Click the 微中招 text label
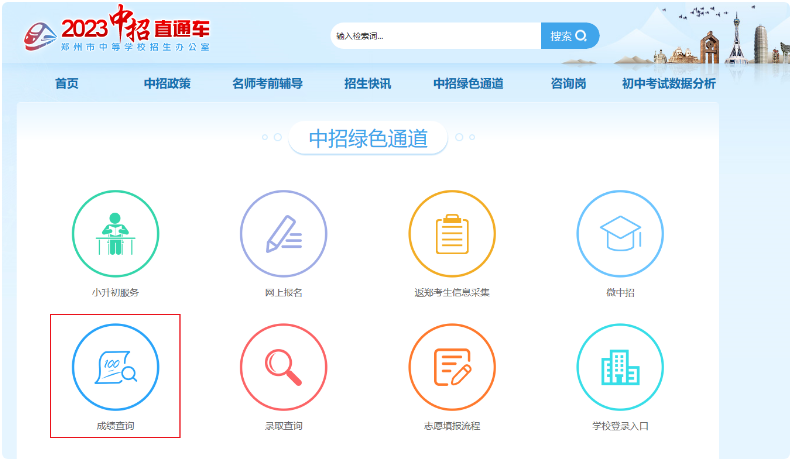Screen dimensions: 792x461 (x=620, y=292)
